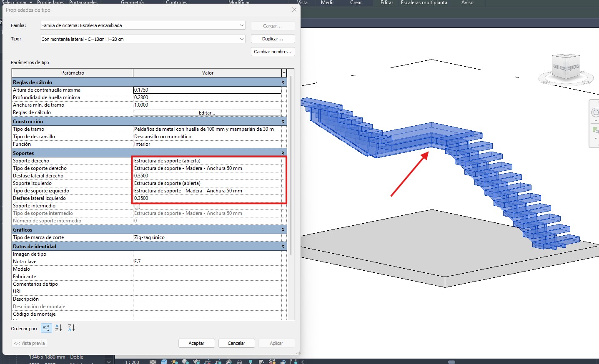
Task: Collapse the Reglas de cálculo section
Action: pyautogui.click(x=283, y=82)
